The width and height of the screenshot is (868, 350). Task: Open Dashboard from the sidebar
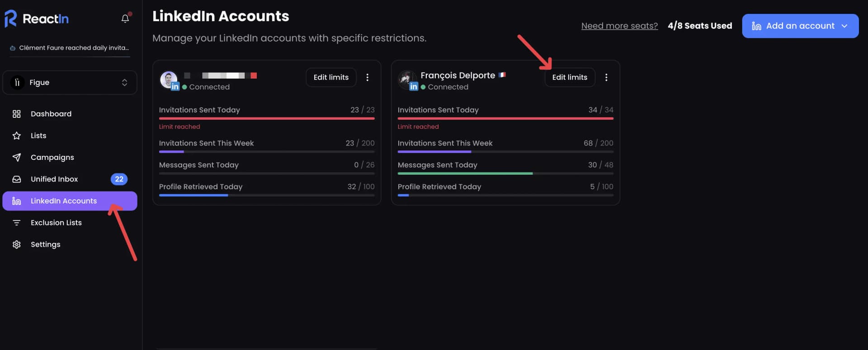click(51, 114)
